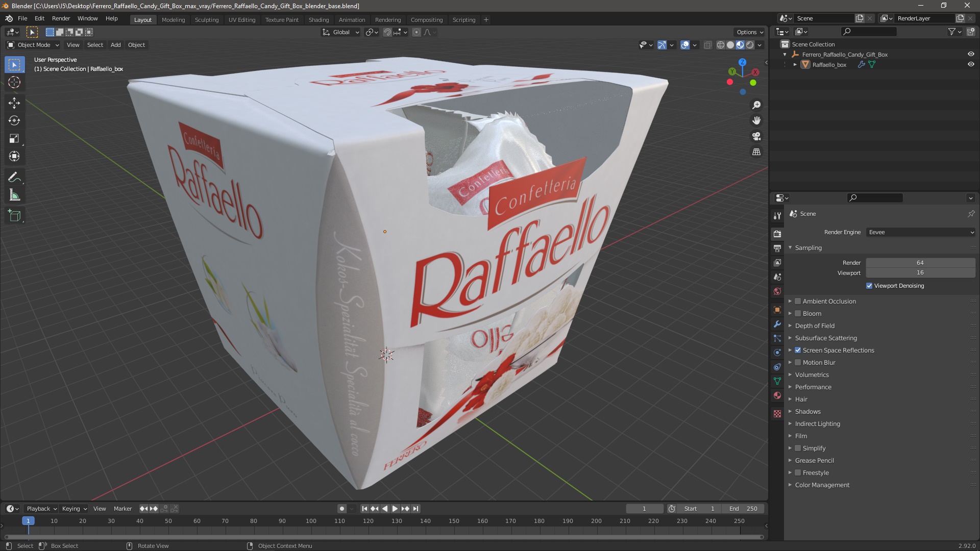Open the World properties tab icon
The image size is (980, 551).
tap(777, 291)
